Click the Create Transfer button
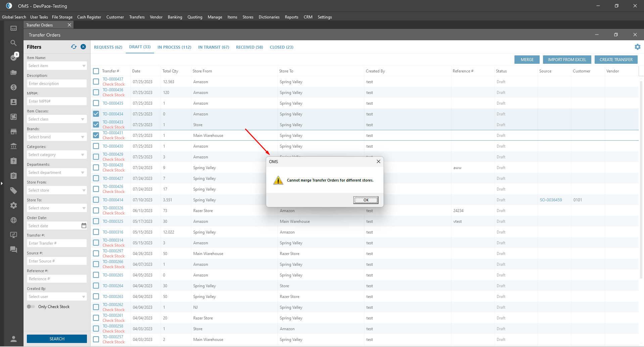644x347 pixels. point(616,59)
